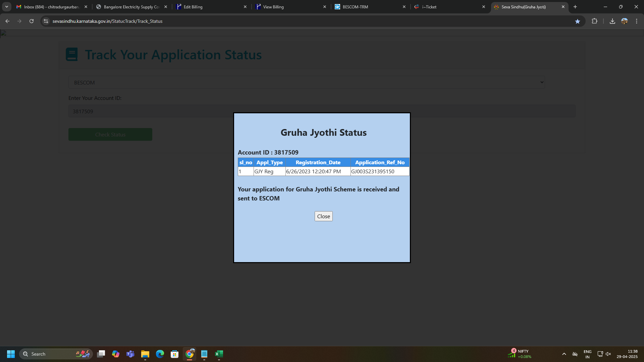Close the Seva Sindhu tab
Image resolution: width=644 pixels, height=362 pixels.
pos(563,7)
